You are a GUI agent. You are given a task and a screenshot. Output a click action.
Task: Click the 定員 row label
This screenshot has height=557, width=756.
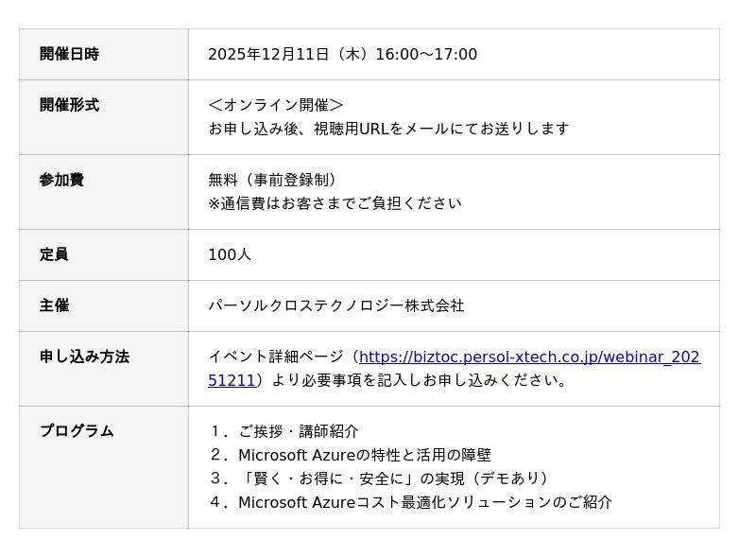[54, 254]
